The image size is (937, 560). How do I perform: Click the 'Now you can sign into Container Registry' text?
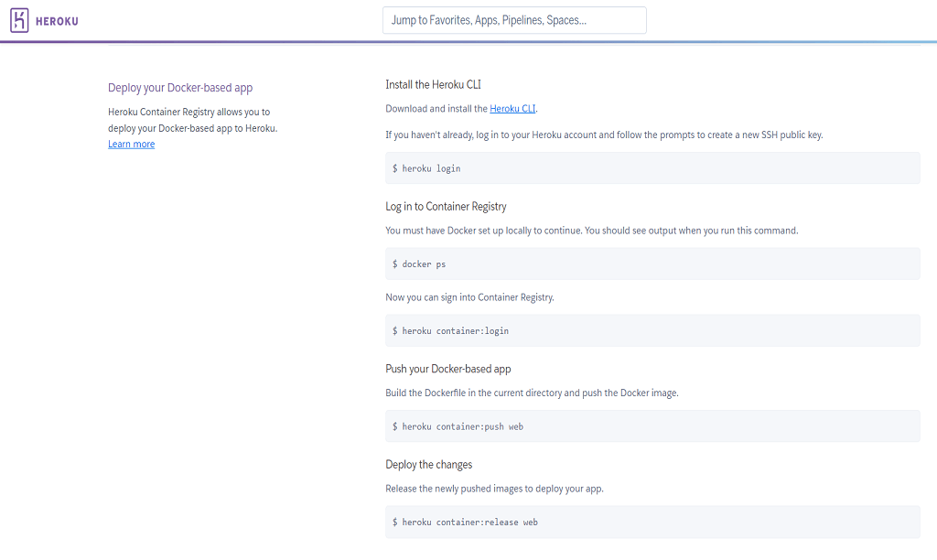pyautogui.click(x=469, y=297)
